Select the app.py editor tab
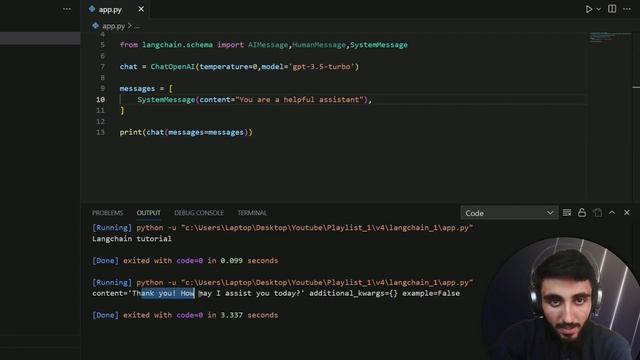Screen dimensions: 640x360 [116, 9]
